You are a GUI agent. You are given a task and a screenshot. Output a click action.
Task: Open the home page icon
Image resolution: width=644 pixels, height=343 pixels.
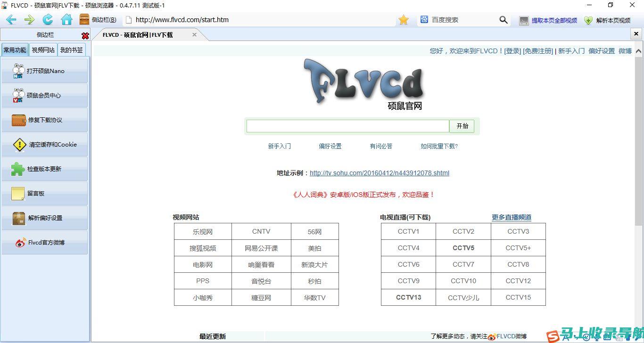pos(66,20)
